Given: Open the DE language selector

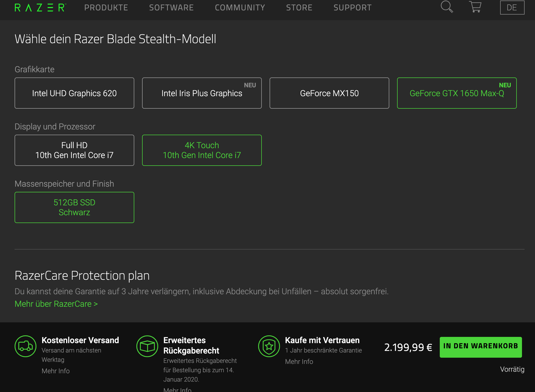Looking at the screenshot, I should [512, 7].
